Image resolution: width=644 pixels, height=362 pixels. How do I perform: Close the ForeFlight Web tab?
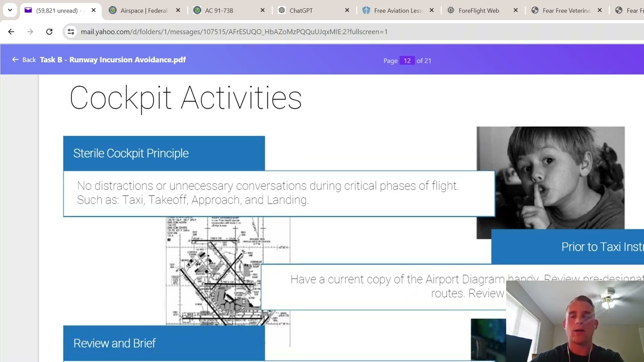(516, 11)
